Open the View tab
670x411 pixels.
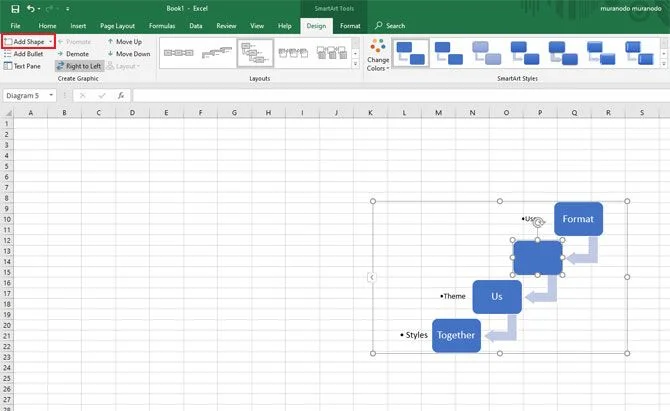point(257,26)
